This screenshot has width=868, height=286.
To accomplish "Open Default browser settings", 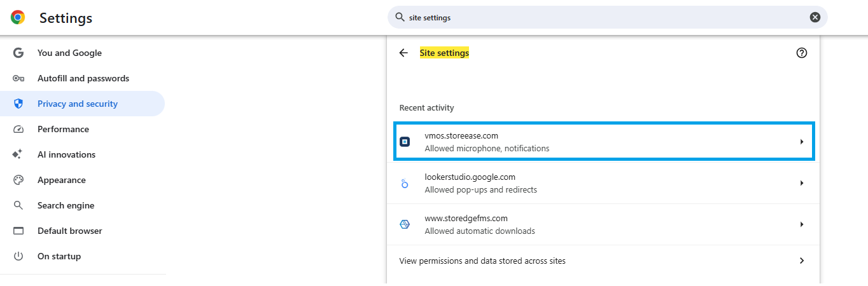I will coord(83,231).
